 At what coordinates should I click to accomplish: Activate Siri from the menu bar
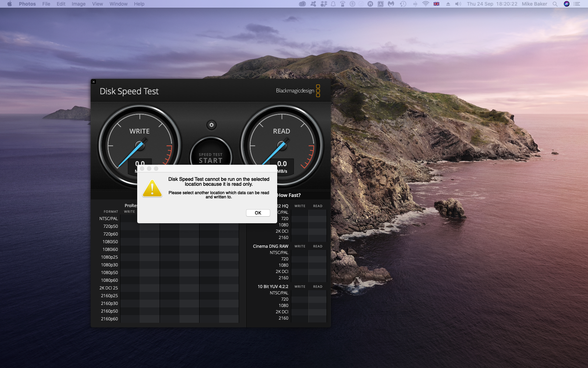tap(567, 4)
